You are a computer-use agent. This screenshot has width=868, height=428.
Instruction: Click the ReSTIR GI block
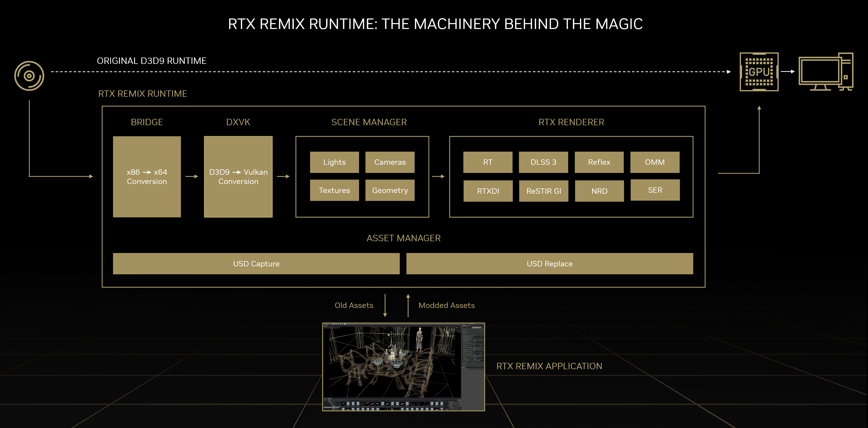pos(544,191)
